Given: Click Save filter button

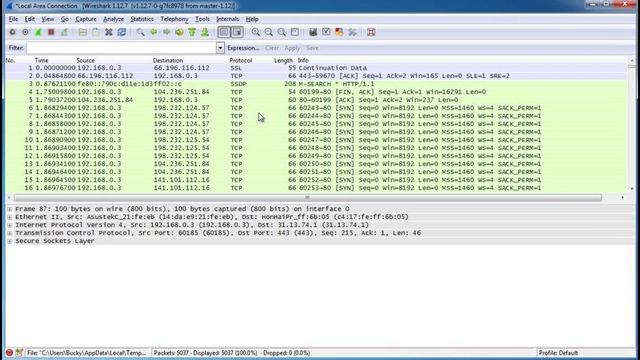Looking at the screenshot, I should point(312,48).
